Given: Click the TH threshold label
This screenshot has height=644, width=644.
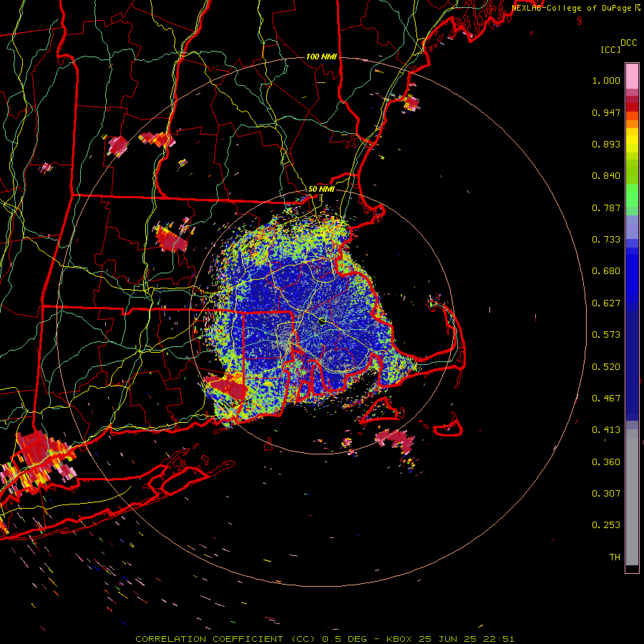Looking at the screenshot, I should point(615,557).
